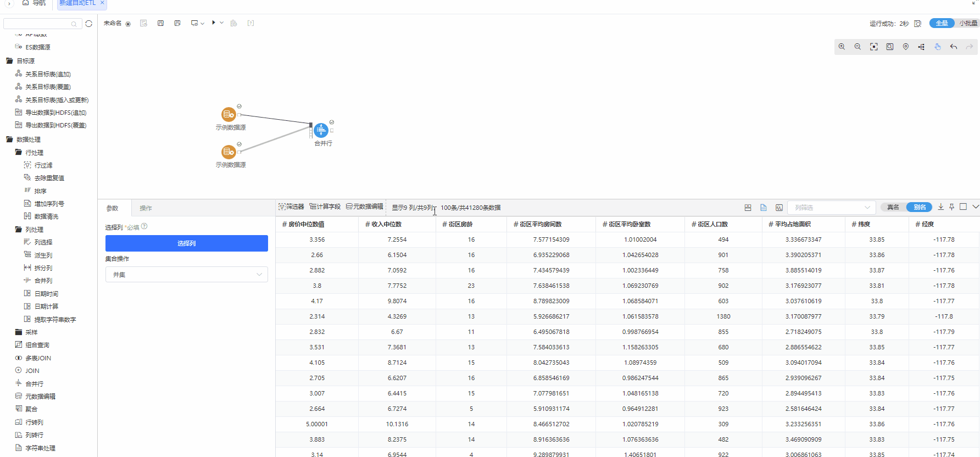
Task: Click the help icon next to 选择列
Action: pos(144,226)
